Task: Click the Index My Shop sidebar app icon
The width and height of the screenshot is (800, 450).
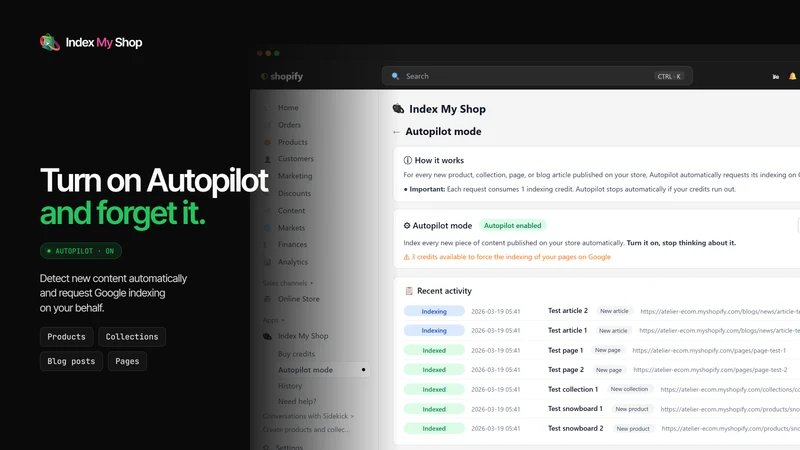Action: (x=267, y=336)
